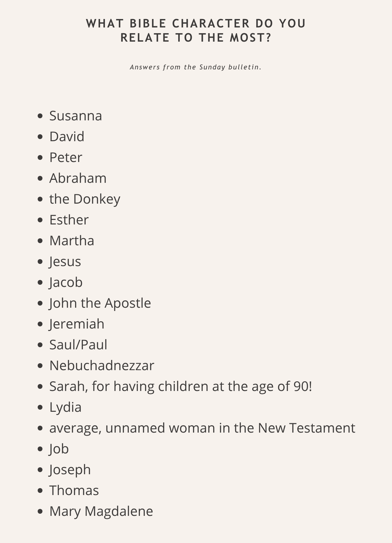Pick 'Joseph' from the list
This screenshot has height=543, width=392.
[70, 470]
